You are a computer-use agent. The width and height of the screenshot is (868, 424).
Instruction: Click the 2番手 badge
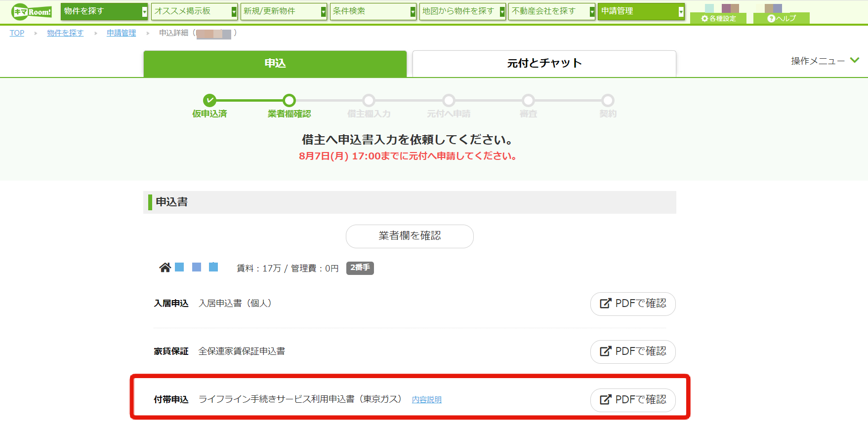[360, 268]
